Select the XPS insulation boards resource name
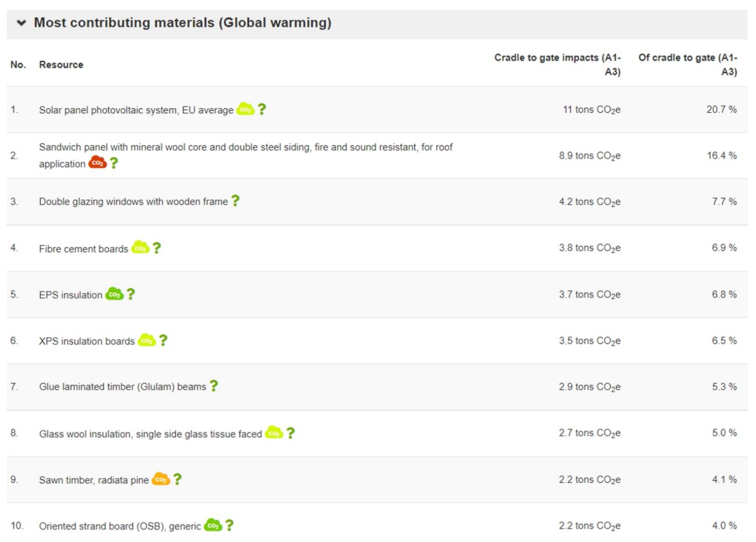756x542 pixels. click(x=87, y=341)
